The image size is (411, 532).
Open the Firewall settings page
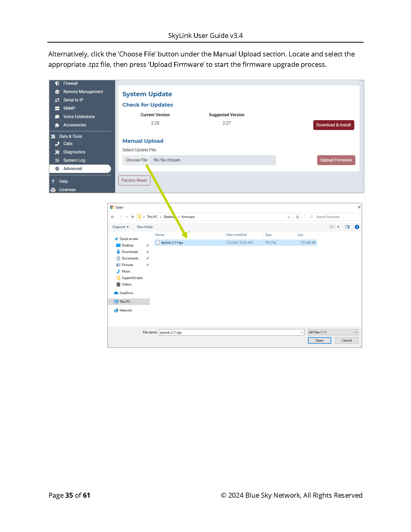(x=70, y=83)
